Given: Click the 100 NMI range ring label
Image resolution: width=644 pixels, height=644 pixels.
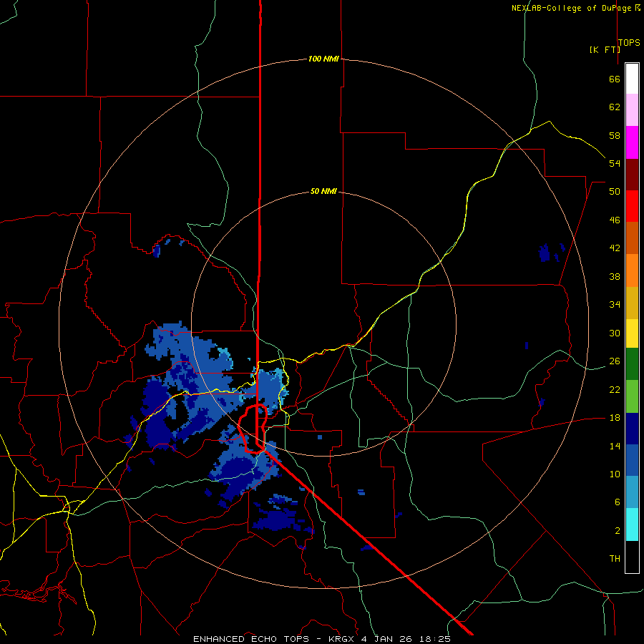Looking at the screenshot, I should [x=323, y=59].
